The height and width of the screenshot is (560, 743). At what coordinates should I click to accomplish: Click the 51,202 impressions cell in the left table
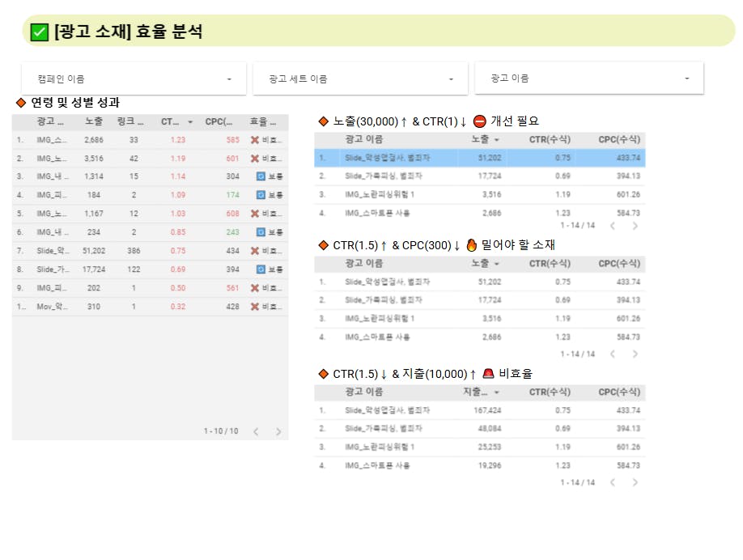pyautogui.click(x=94, y=251)
